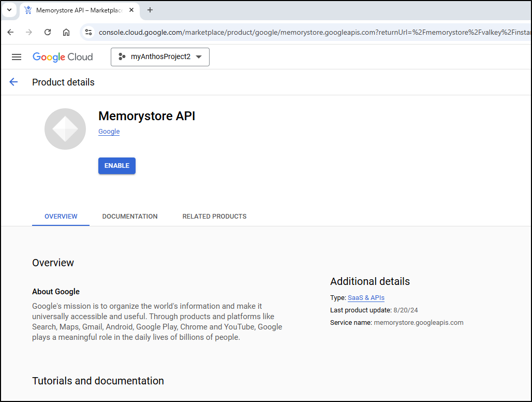The width and height of the screenshot is (532, 402).
Task: Open the browser home page
Action: (66, 32)
